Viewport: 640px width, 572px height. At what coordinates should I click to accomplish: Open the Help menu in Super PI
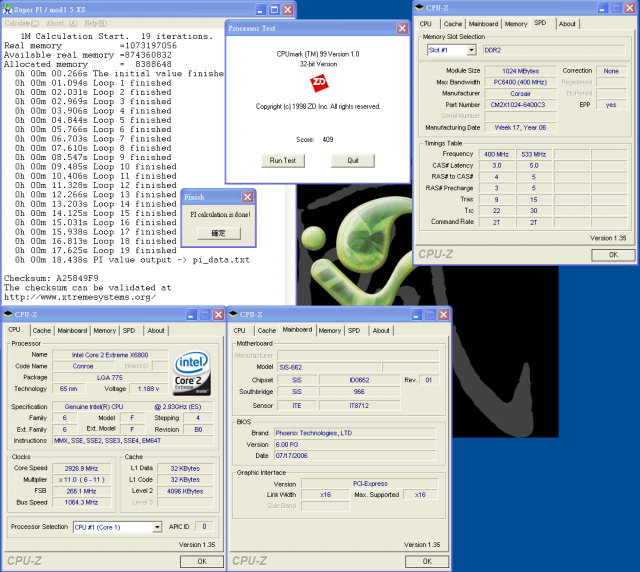(96, 23)
